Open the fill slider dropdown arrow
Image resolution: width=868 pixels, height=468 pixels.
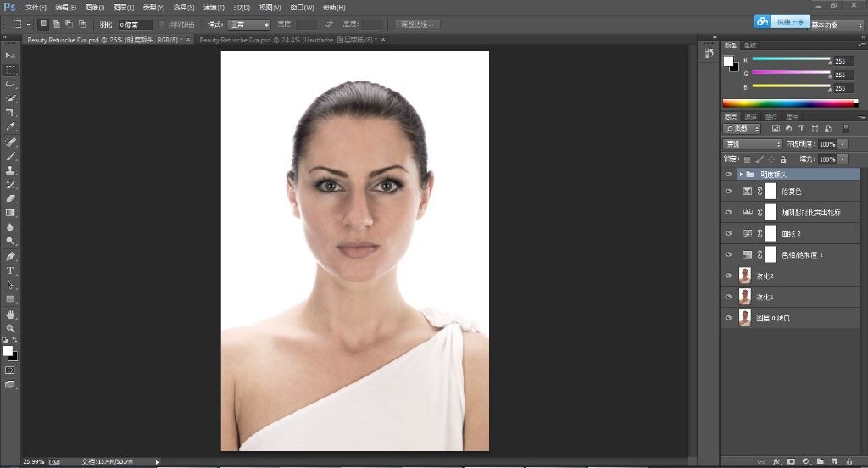843,159
